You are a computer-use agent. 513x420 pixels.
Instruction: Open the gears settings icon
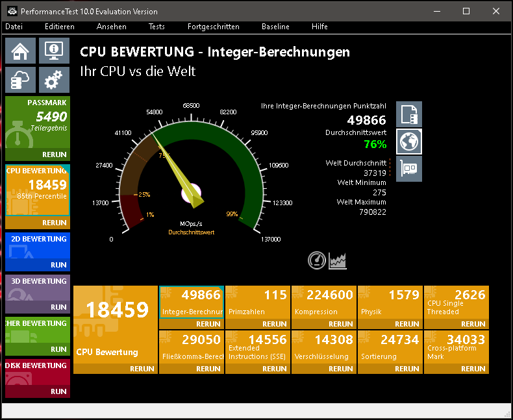[54, 80]
